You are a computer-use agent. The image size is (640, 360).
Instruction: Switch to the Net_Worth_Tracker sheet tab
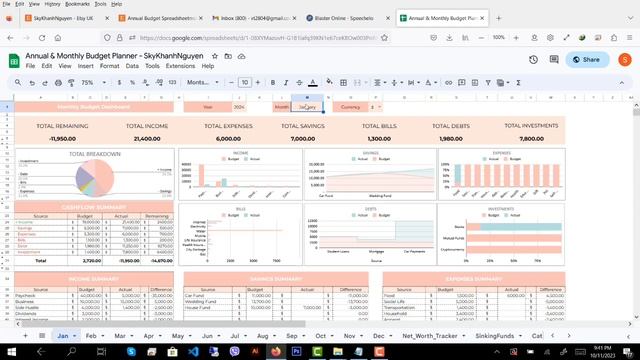tap(429, 336)
